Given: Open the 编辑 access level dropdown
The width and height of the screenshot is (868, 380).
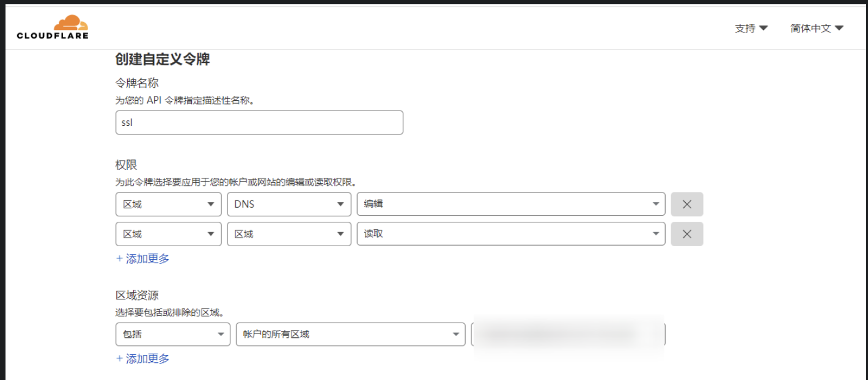Looking at the screenshot, I should click(x=511, y=204).
